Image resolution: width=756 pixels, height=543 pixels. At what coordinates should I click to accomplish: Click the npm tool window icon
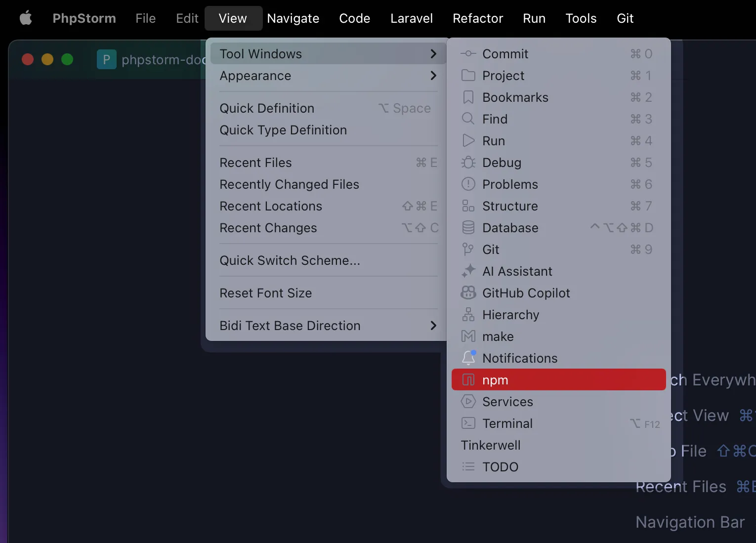[468, 380]
